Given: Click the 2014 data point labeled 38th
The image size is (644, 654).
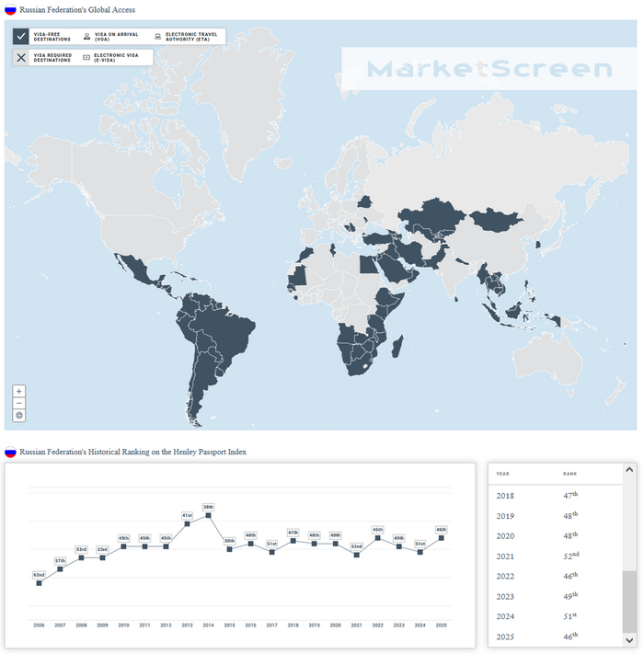Looking at the screenshot, I should pos(208,516).
